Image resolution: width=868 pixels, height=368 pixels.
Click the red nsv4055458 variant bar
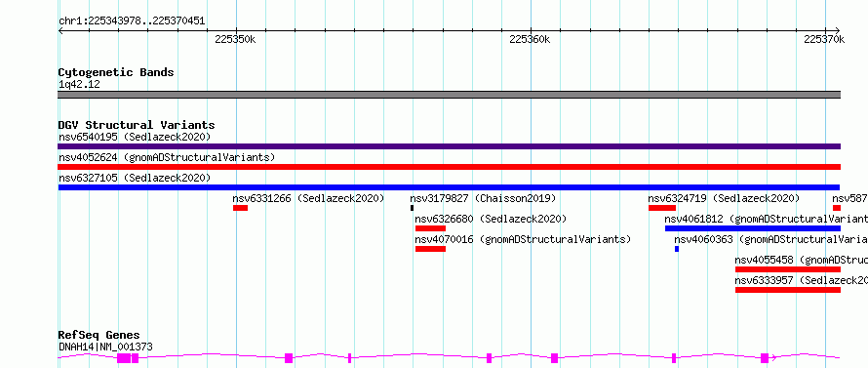(788, 269)
